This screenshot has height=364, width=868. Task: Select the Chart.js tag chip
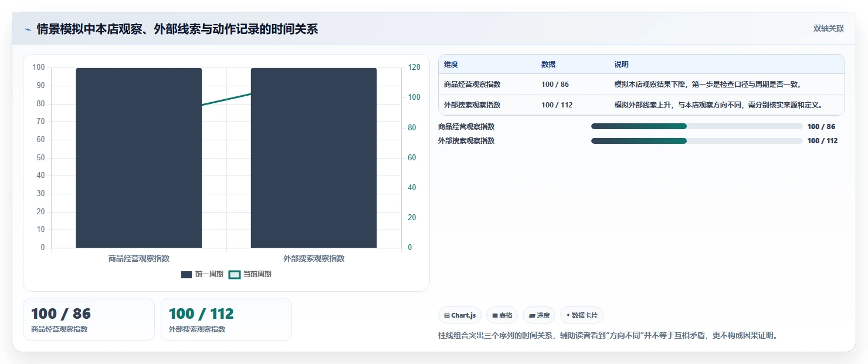click(x=460, y=315)
